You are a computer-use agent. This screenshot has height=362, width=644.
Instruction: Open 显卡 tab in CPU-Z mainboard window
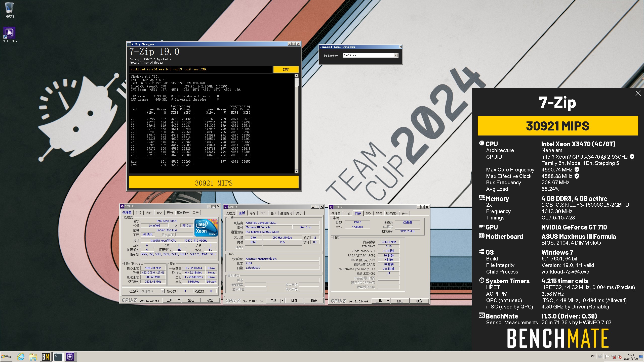pyautogui.click(x=273, y=213)
